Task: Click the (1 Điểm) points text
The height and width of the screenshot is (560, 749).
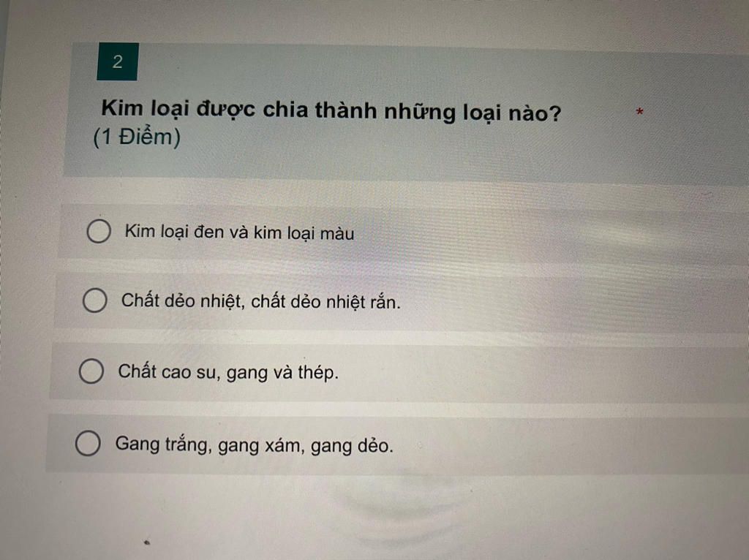Action: (137, 137)
